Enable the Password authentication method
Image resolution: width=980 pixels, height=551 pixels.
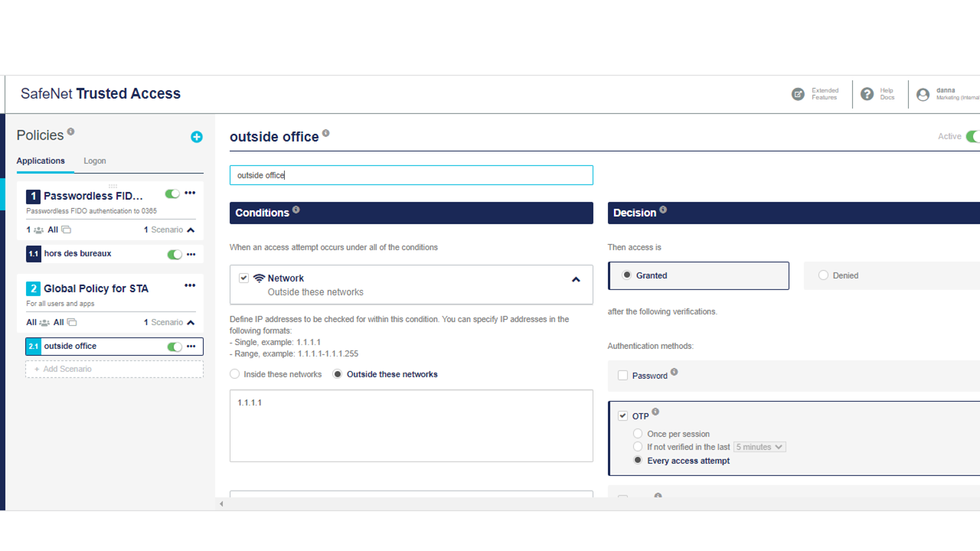622,375
